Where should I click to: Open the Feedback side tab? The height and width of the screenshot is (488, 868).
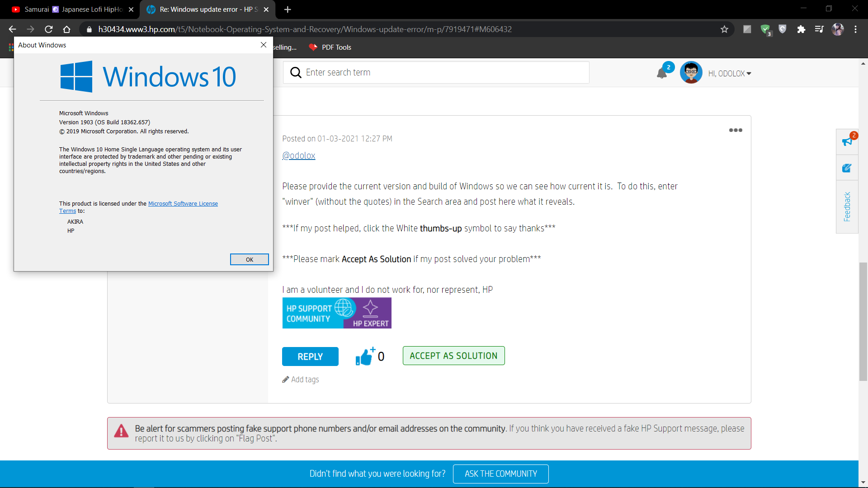click(x=847, y=207)
